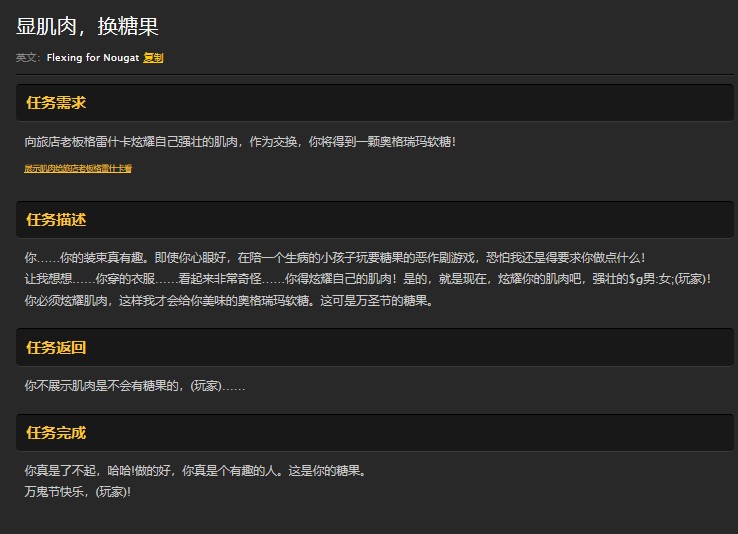
Task: Click the description line starting 你必须炫耀肌肉
Action: (x=228, y=300)
